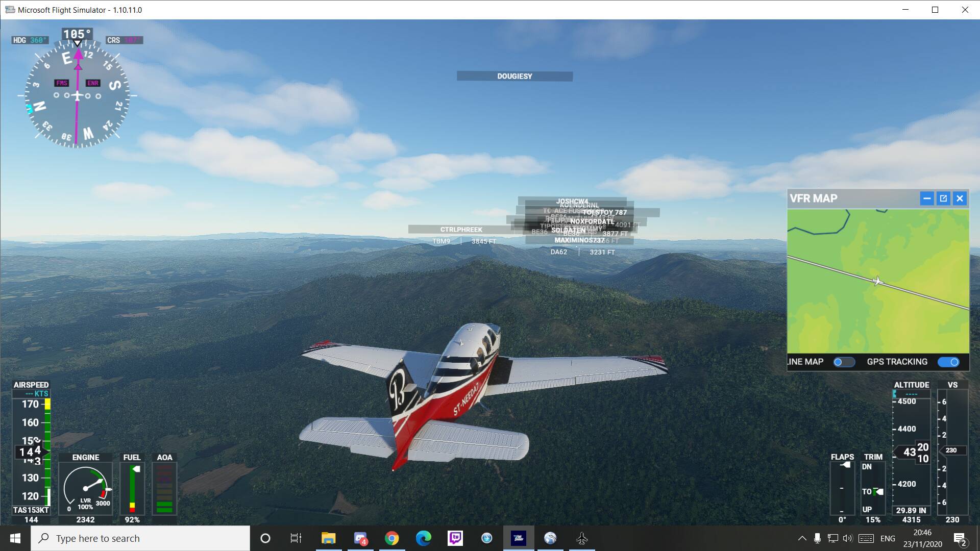Open the notifications action center
The width and height of the screenshot is (980, 551).
(x=960, y=538)
